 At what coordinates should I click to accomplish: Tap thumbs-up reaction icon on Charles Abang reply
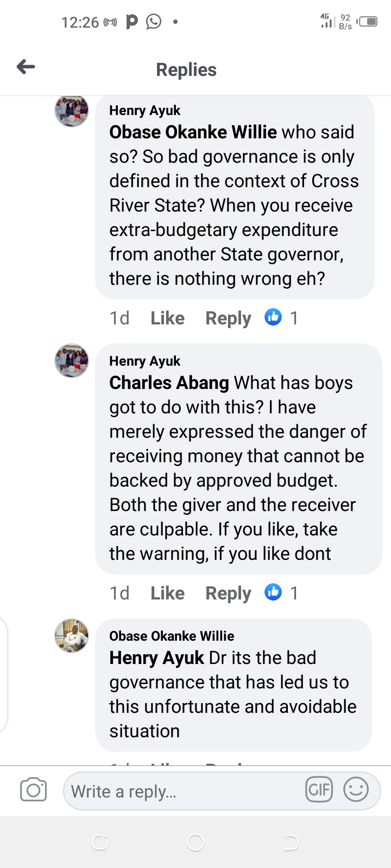[273, 592]
